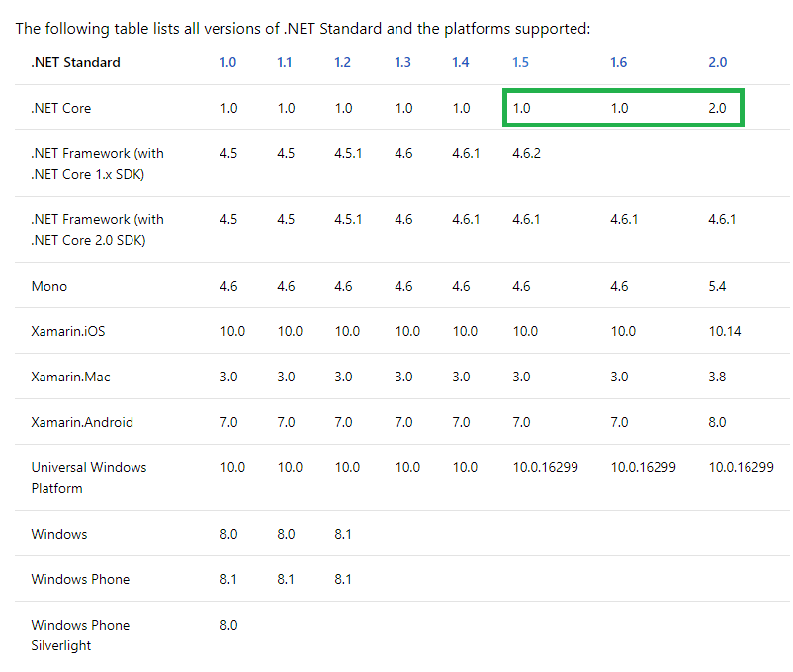Click the 'Windows Phone Silverlight' row label

point(80,635)
